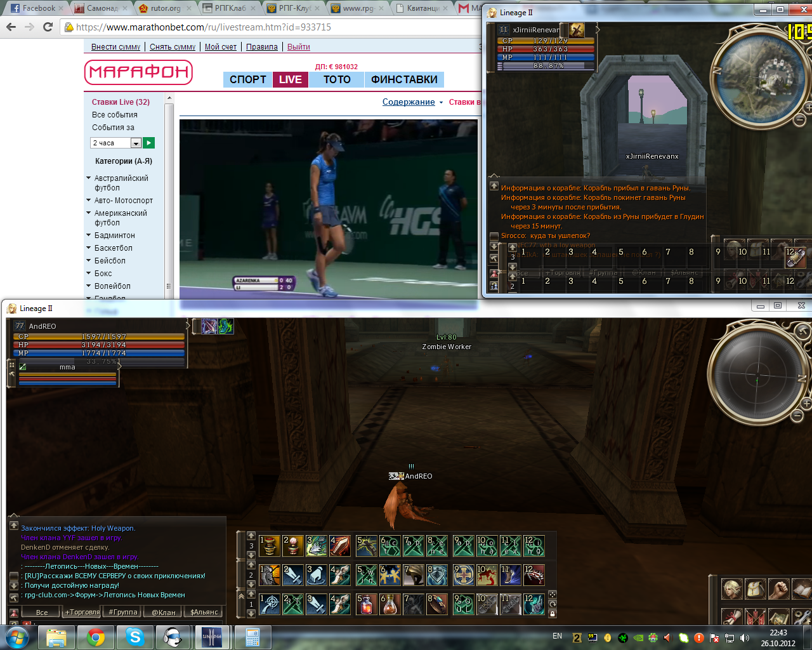The width and height of the screenshot is (812, 650).
Task: Open the Мой счет link
Action: [x=221, y=47]
